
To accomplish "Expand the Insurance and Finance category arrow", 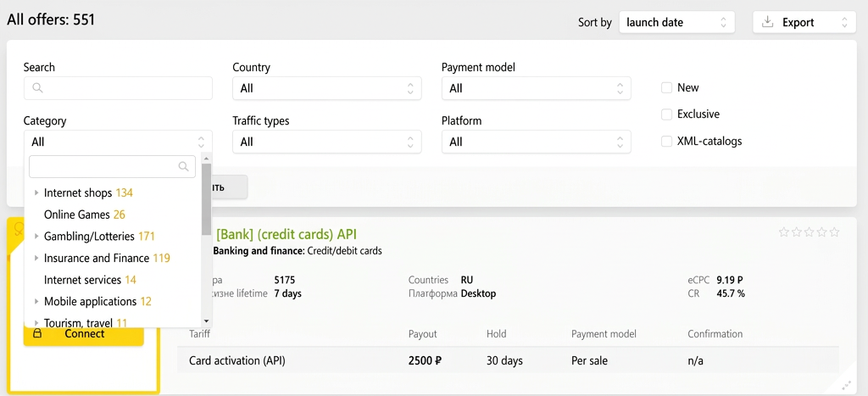I will click(36, 258).
